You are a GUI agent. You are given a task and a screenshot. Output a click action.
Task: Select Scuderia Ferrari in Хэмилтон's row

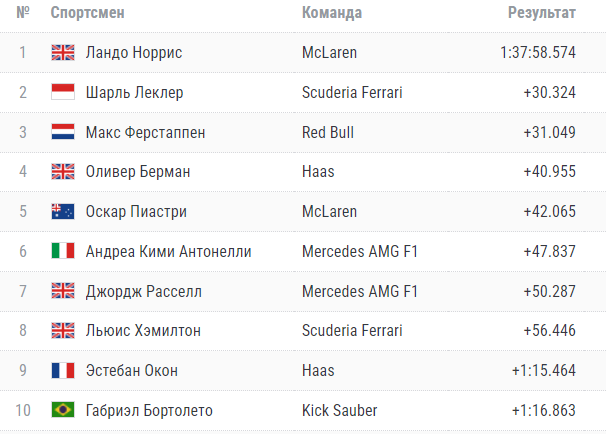352,330
